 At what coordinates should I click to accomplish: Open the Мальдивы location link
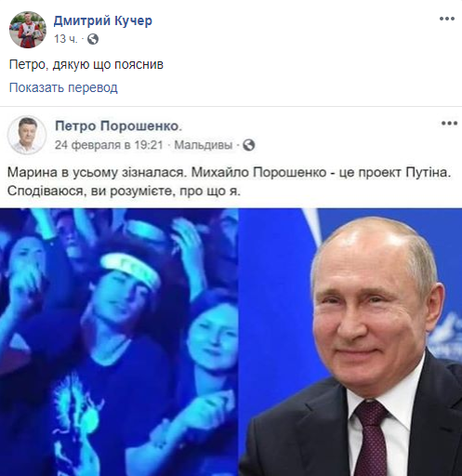click(x=204, y=145)
